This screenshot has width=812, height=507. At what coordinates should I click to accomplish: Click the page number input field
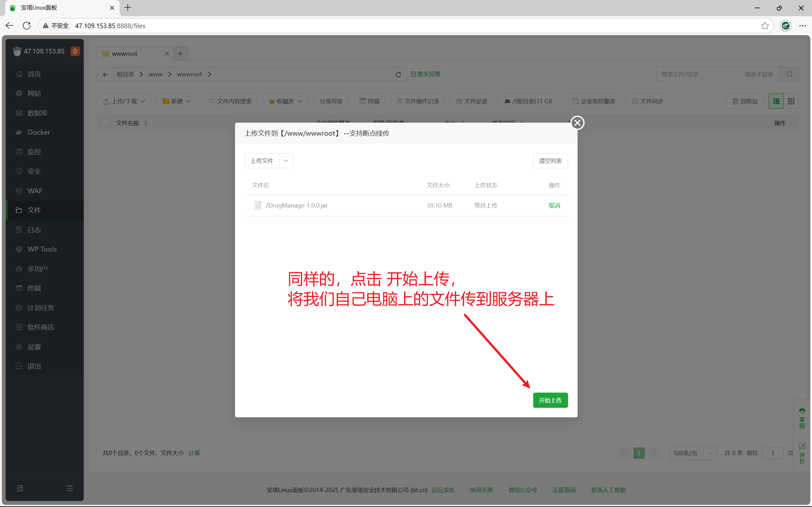click(772, 453)
